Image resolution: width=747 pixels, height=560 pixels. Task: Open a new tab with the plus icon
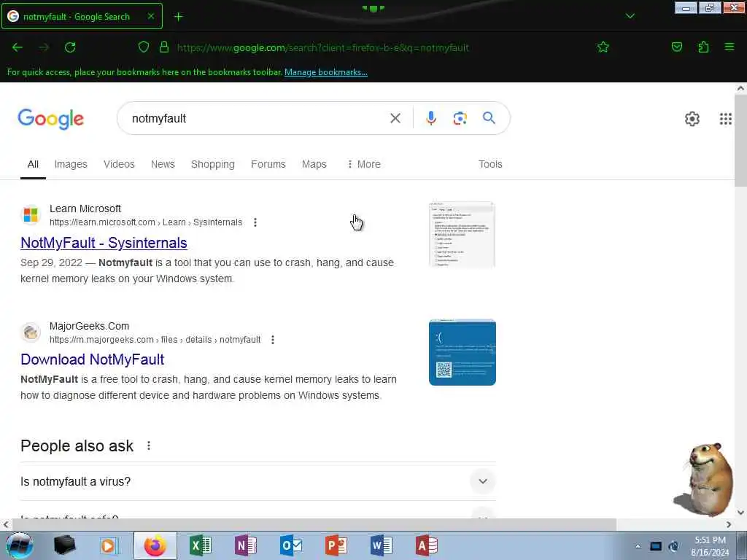pyautogui.click(x=178, y=17)
